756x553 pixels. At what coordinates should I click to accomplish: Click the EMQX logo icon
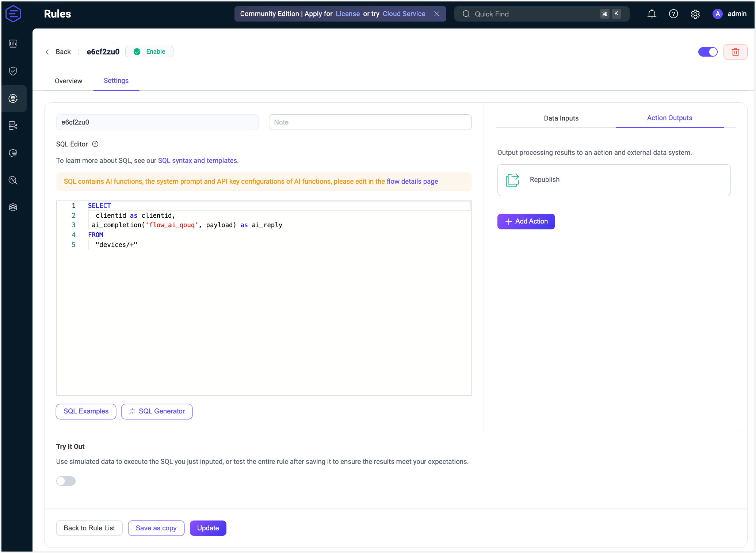pyautogui.click(x=13, y=14)
